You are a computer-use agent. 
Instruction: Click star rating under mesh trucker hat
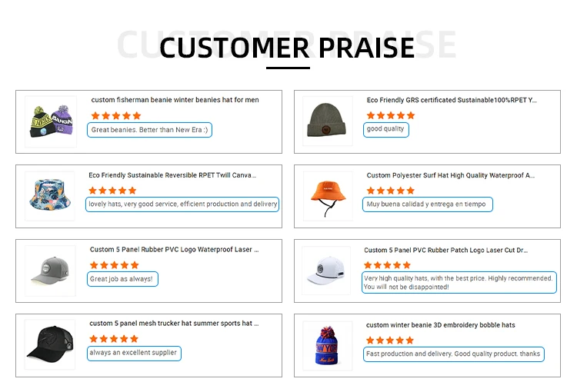tap(113, 338)
